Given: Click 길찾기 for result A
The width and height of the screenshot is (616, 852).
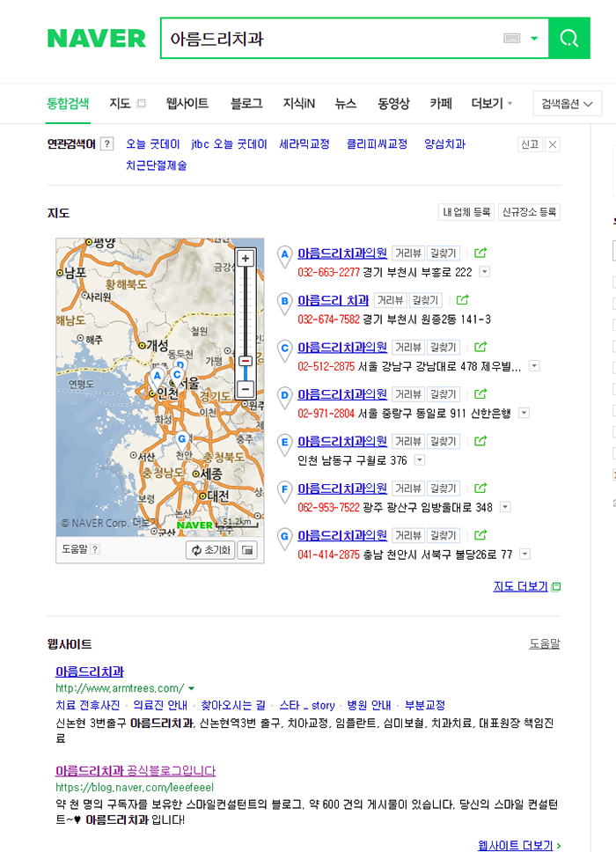Looking at the screenshot, I should tap(444, 253).
